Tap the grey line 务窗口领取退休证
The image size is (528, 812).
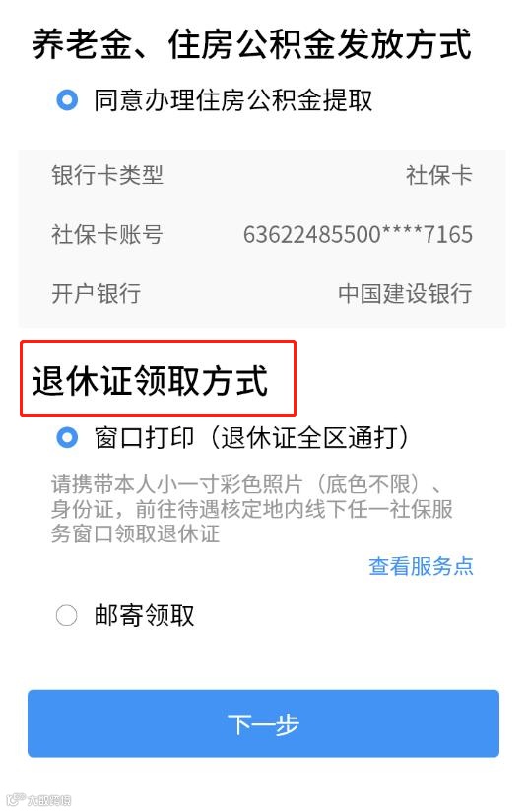pos(135,533)
